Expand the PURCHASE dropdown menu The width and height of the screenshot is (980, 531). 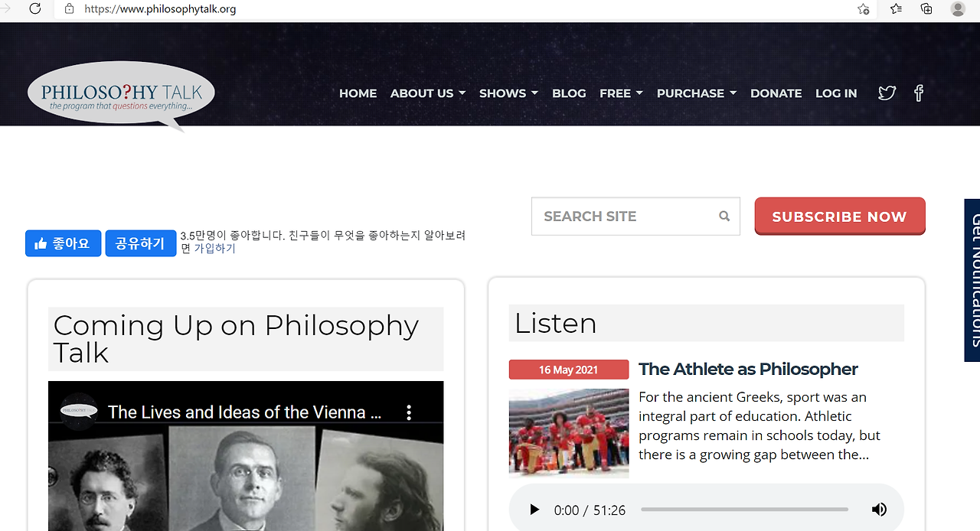696,93
